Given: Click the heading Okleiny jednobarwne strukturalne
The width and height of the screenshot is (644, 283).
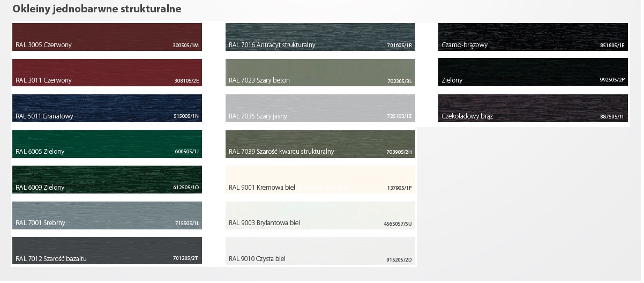Looking at the screenshot, I should click(x=96, y=9).
